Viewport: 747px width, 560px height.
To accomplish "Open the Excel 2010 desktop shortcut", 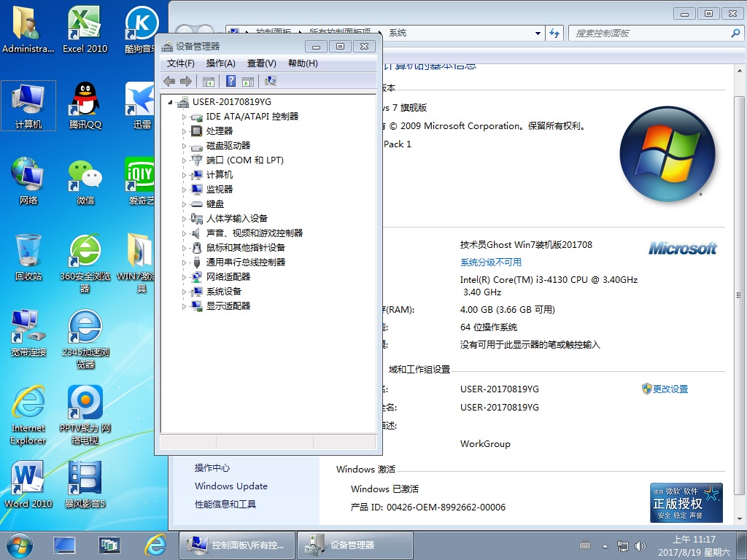I will tap(85, 29).
